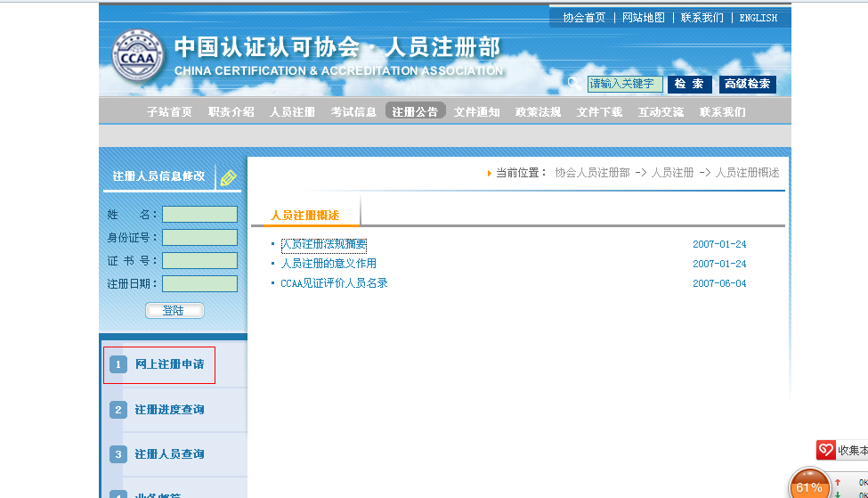Open 联系我们 in navigation bar

tap(722, 112)
